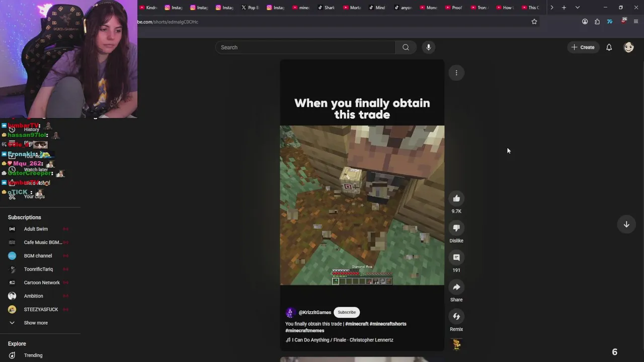Open a new browser tab
Screen dimensions: 644x362
click(x=564, y=8)
